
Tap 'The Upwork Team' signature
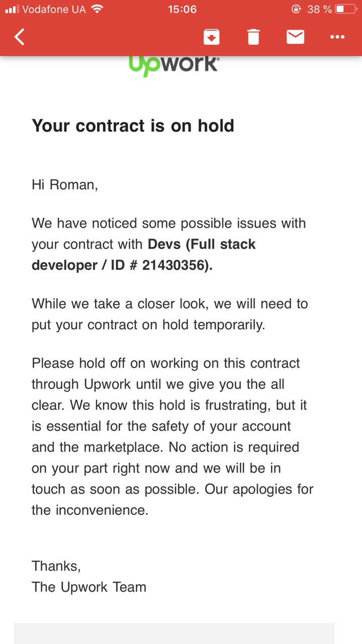point(89,587)
